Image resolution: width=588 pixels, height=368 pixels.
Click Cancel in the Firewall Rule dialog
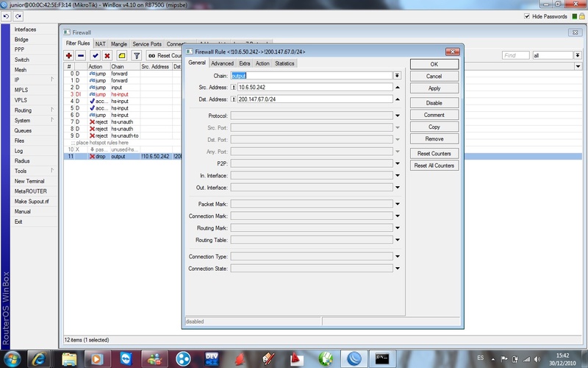coord(434,77)
